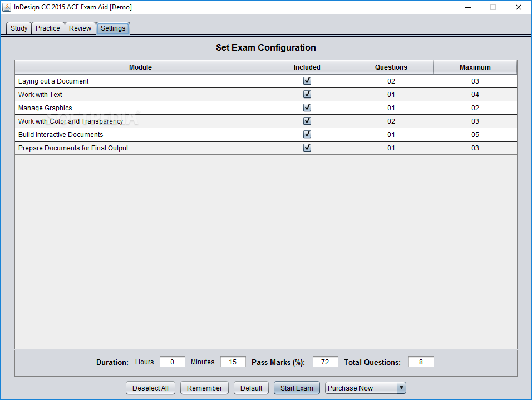Select the Manage Graphics module name
Screen dimensions: 532x400
pos(45,108)
